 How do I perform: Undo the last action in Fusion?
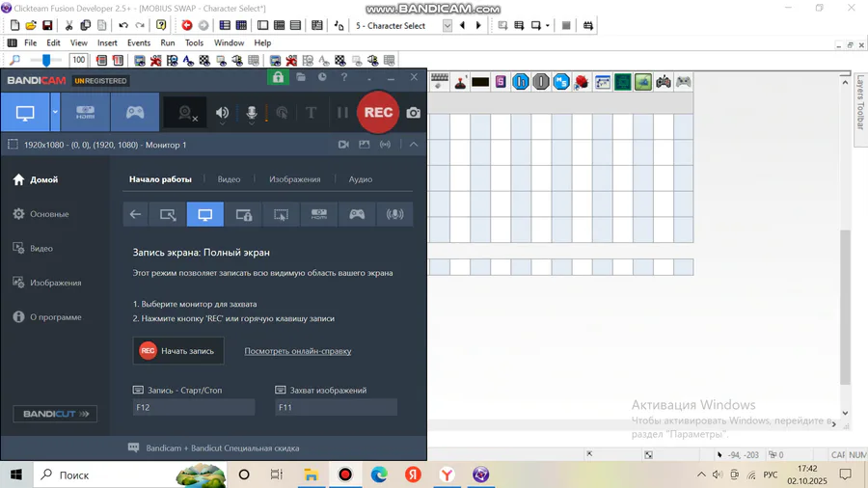123,25
